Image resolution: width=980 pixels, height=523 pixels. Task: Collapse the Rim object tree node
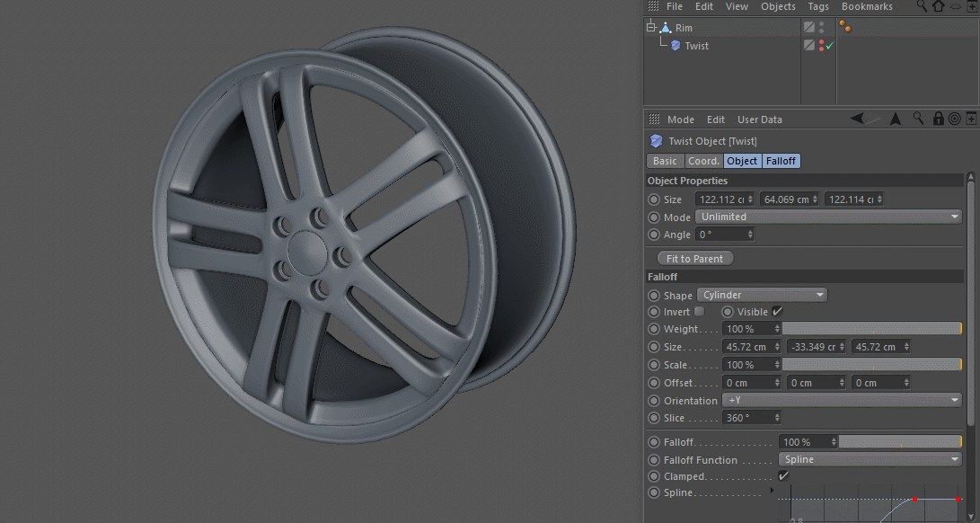pos(649,28)
